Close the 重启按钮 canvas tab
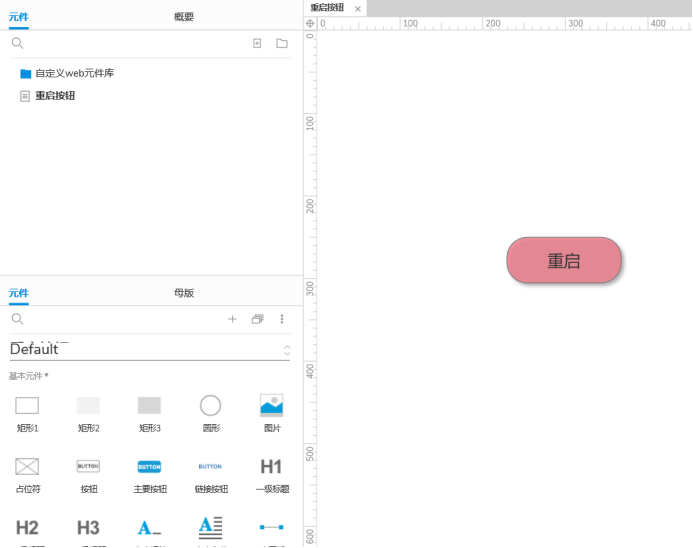The width and height of the screenshot is (693, 548). tap(358, 8)
